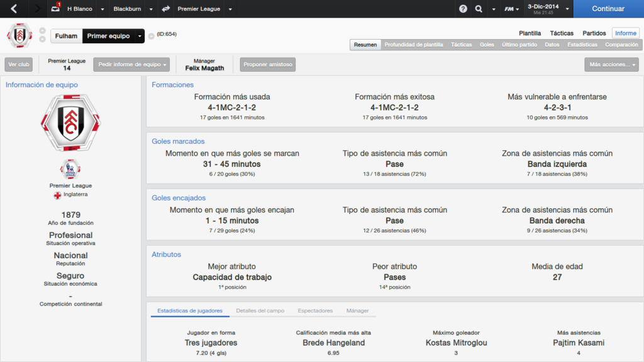
Task: Click the date 3-Dic-2014
Action: (x=543, y=6)
